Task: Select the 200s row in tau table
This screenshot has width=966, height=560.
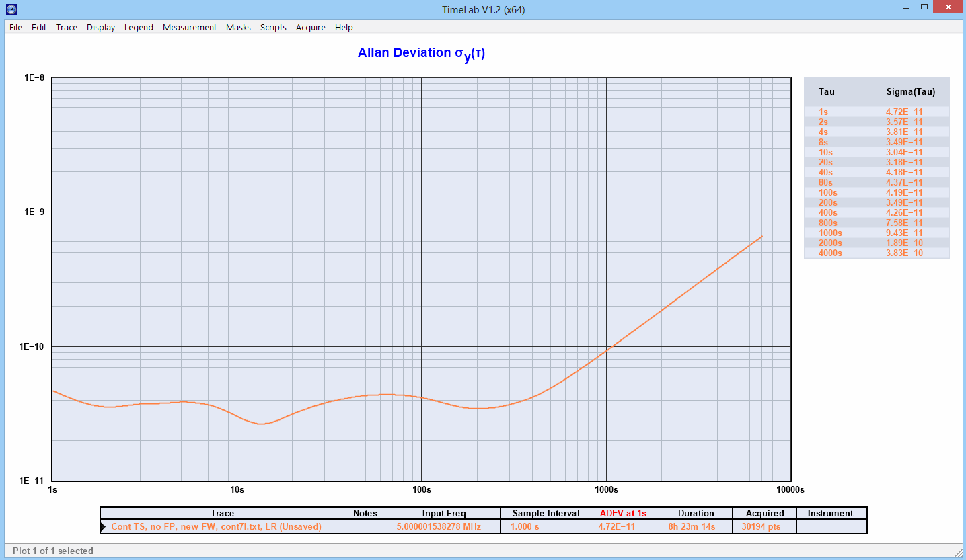Action: 877,202
